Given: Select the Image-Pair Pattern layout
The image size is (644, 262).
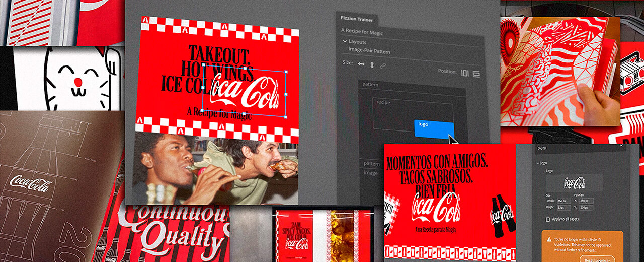Looking at the screenshot, I should click(369, 51).
